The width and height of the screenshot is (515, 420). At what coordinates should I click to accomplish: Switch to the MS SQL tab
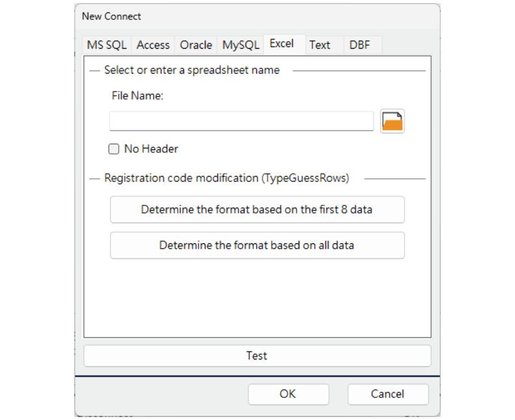click(x=108, y=45)
